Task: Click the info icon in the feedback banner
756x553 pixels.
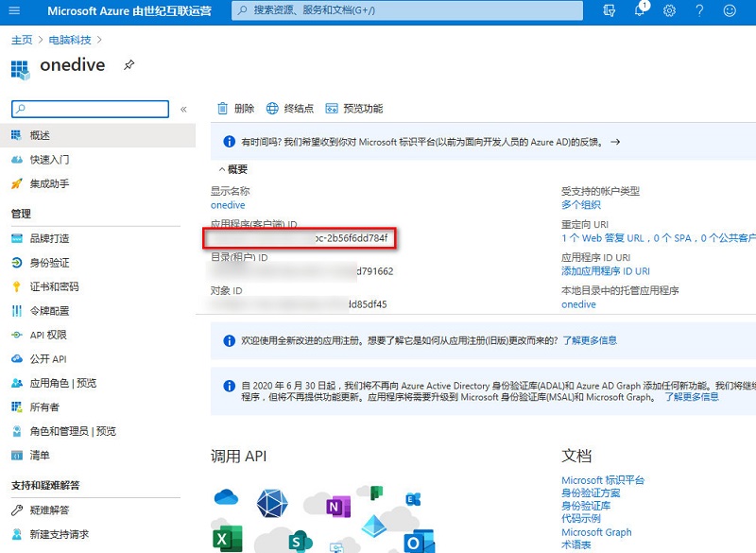Action: coord(229,142)
